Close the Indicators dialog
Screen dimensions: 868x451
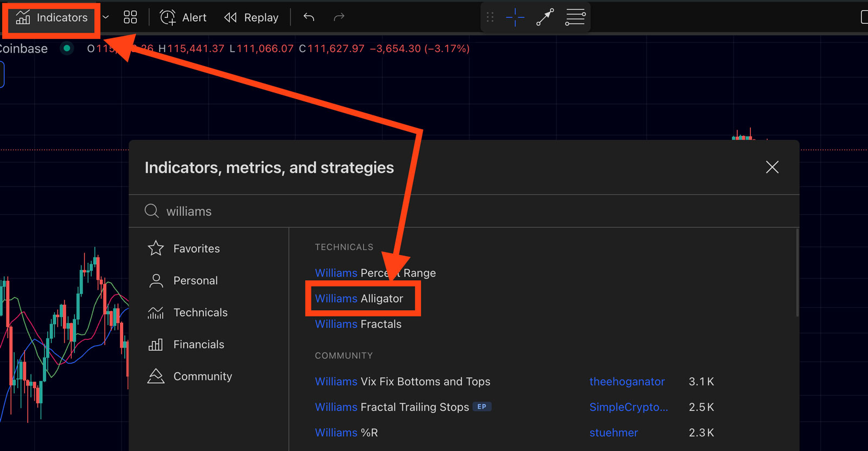(x=772, y=167)
